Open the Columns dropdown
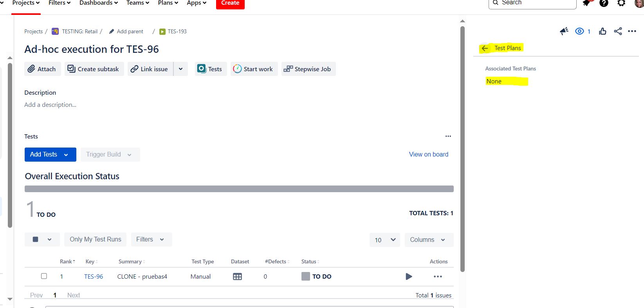This screenshot has height=308, width=644. (429, 240)
